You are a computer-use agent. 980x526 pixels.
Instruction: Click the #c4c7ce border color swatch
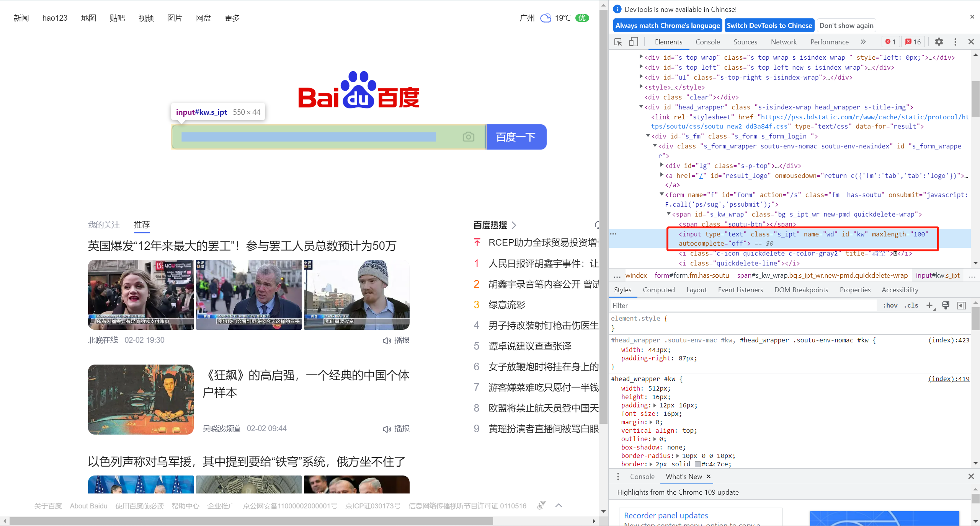(x=697, y=464)
